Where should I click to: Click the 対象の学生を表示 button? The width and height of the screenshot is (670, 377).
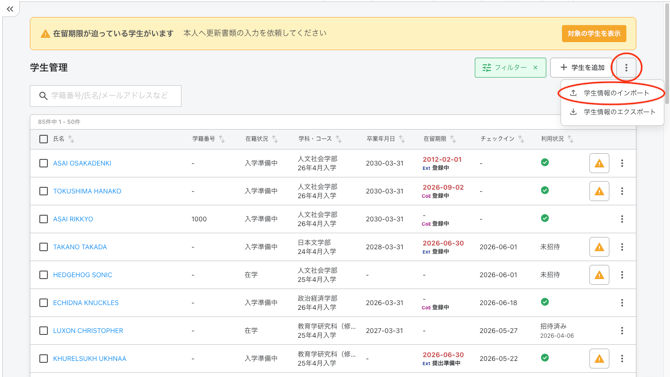tap(594, 33)
